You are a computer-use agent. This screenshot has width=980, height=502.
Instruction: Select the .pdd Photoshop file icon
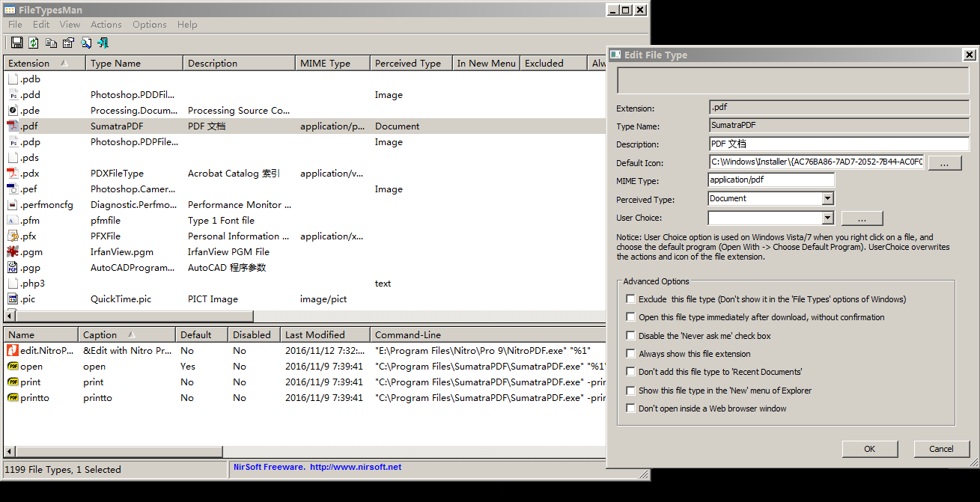[x=13, y=95]
